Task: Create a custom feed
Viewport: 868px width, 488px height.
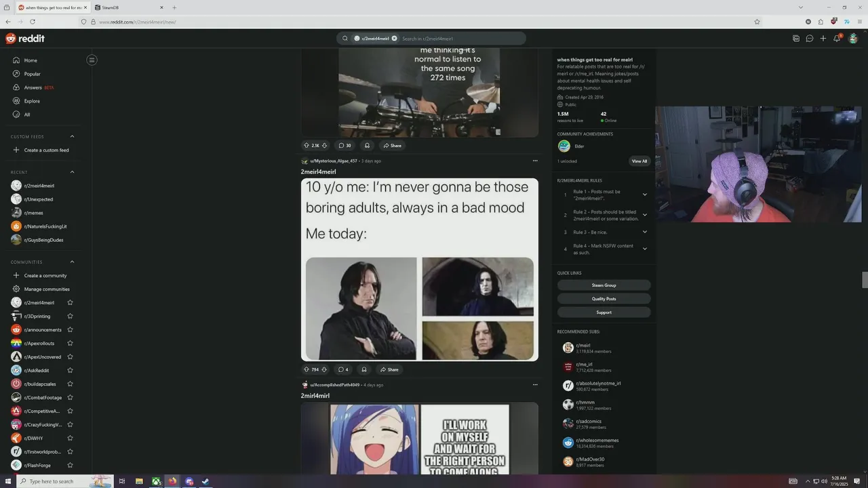Action: click(x=46, y=150)
